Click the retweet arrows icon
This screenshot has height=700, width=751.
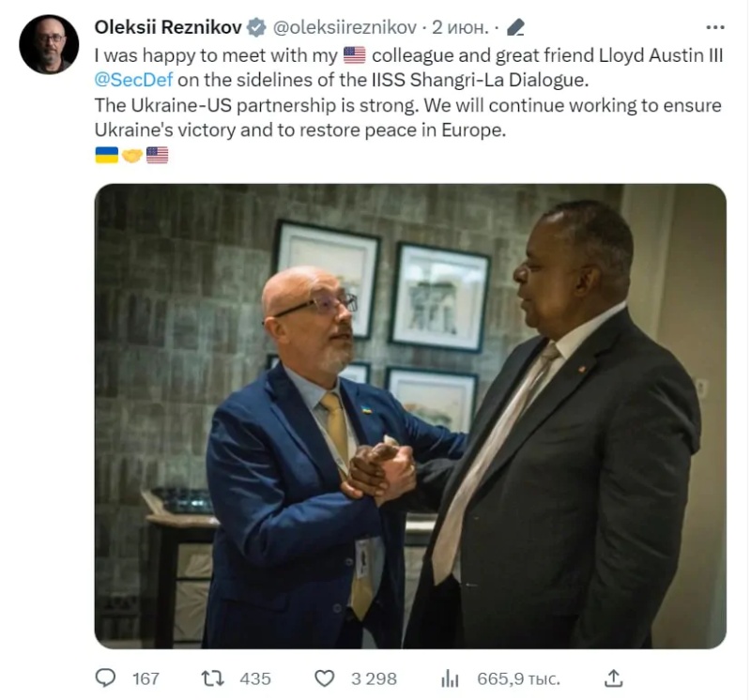point(212,678)
